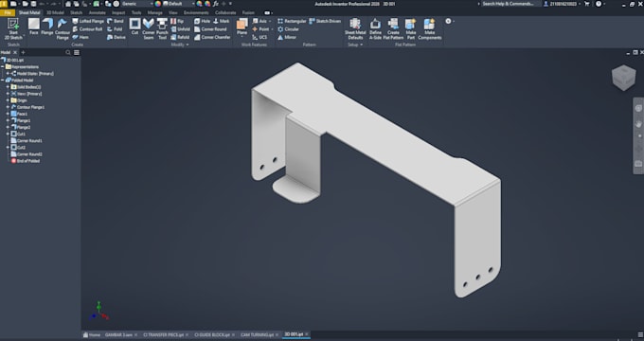Select End of Folded marker
The height and width of the screenshot is (341, 644).
26,161
